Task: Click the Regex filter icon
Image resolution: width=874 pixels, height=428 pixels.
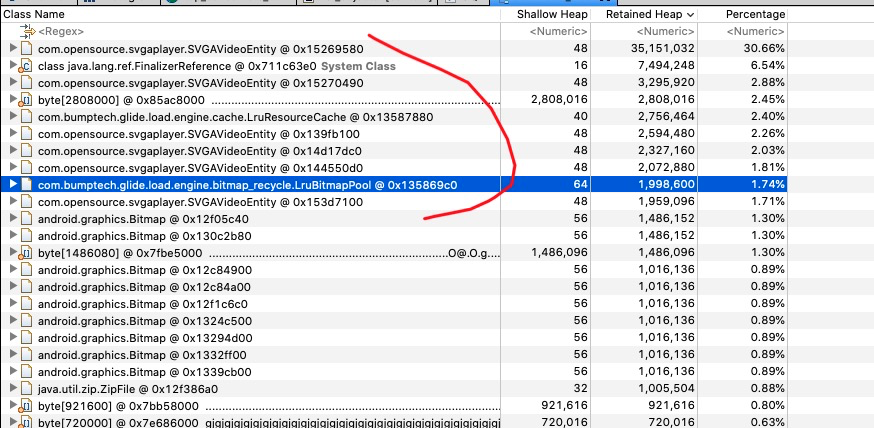Action: 27,31
